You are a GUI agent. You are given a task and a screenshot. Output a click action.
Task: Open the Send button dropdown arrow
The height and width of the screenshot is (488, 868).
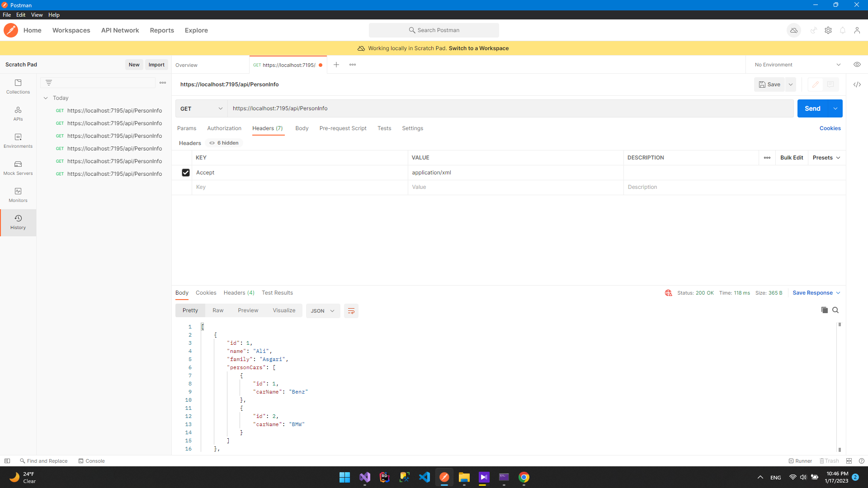835,108
